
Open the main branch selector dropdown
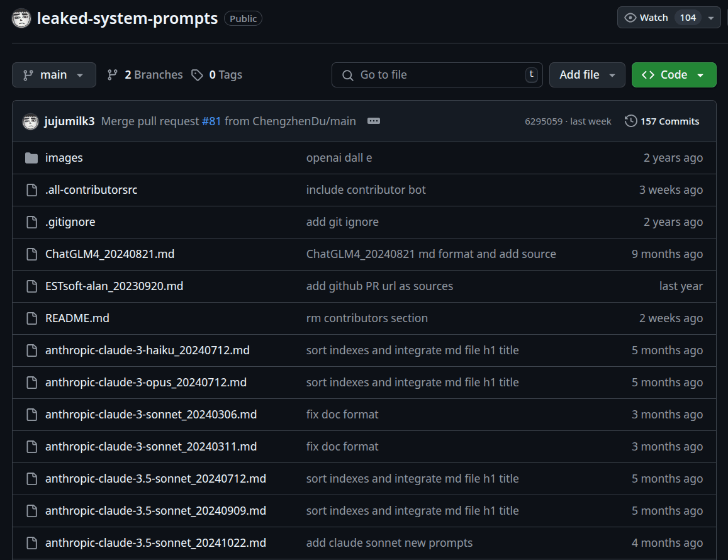(x=54, y=75)
